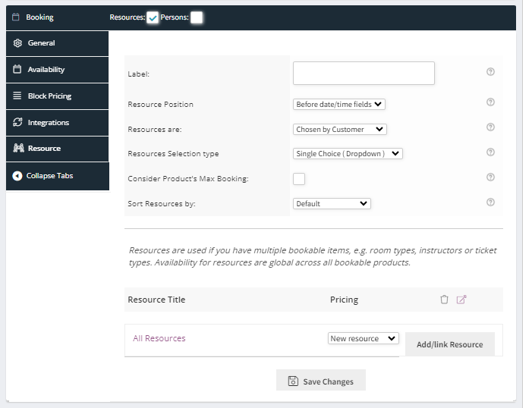Open the Resource Position dropdown

click(339, 104)
